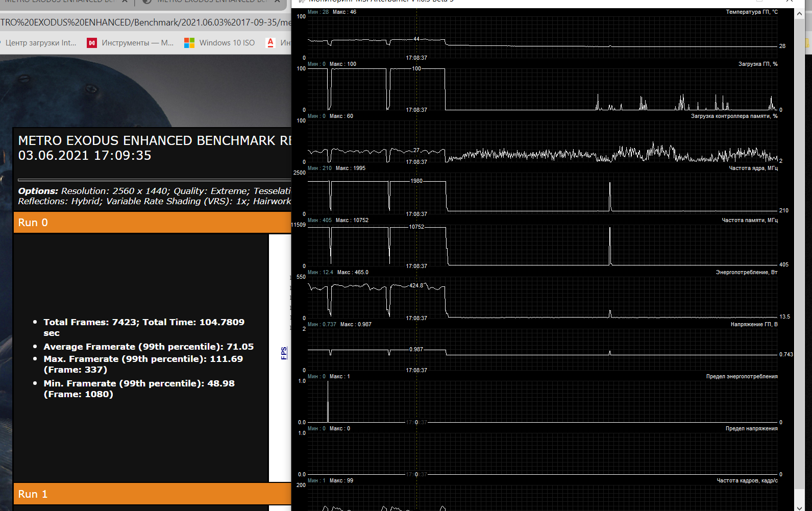
Task: Click the Температура ГП, °C graph label
Action: click(752, 12)
